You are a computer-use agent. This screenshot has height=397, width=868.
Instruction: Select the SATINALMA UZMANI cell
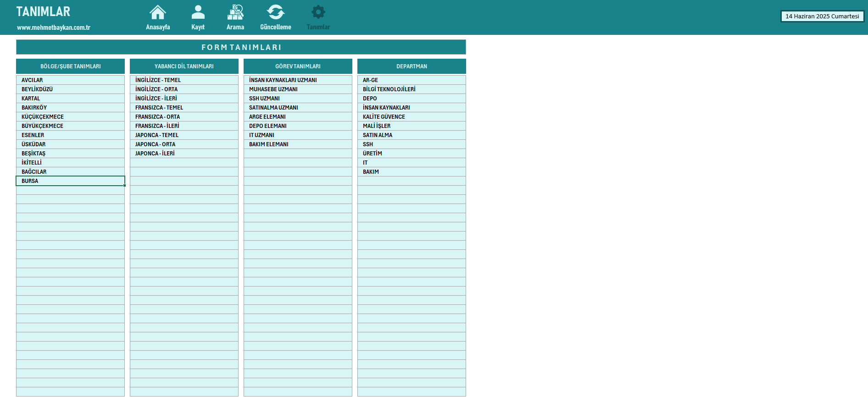tap(298, 108)
